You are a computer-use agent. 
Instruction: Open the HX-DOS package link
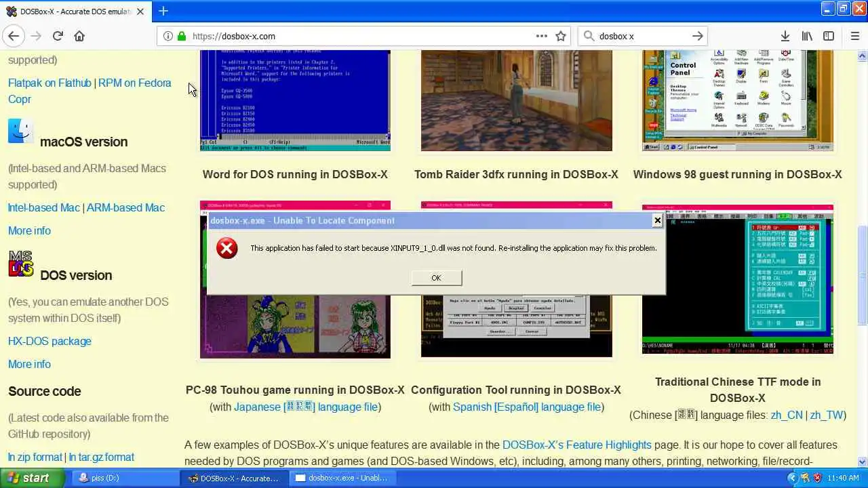pyautogui.click(x=50, y=341)
